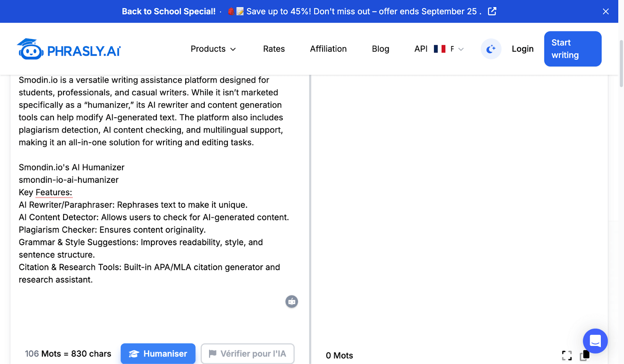Click the robot assistant icon in the editor
This screenshot has height=364, width=624.
coord(292,302)
